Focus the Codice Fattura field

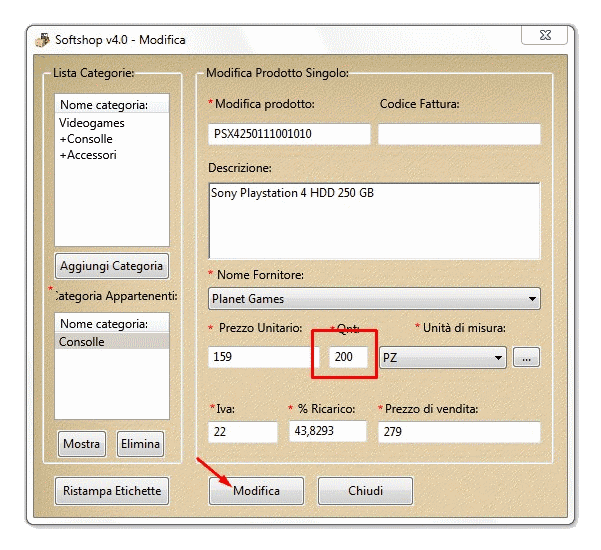click(x=459, y=134)
